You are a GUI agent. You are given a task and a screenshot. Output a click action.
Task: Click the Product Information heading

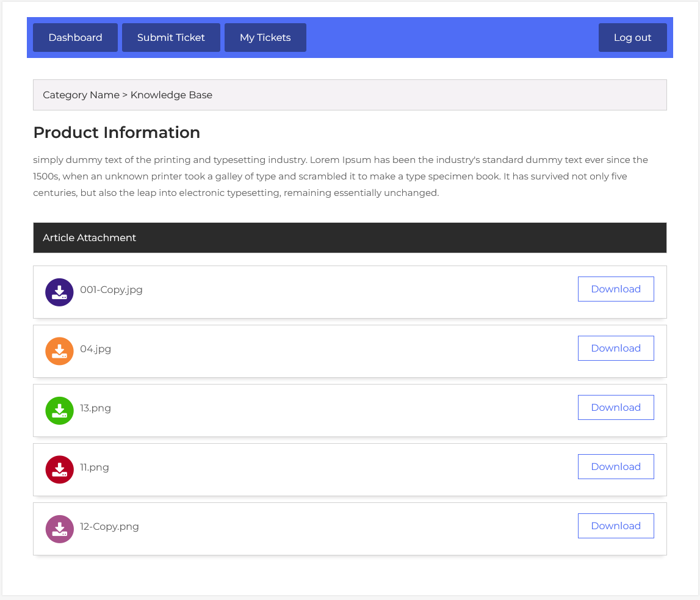[x=117, y=133]
